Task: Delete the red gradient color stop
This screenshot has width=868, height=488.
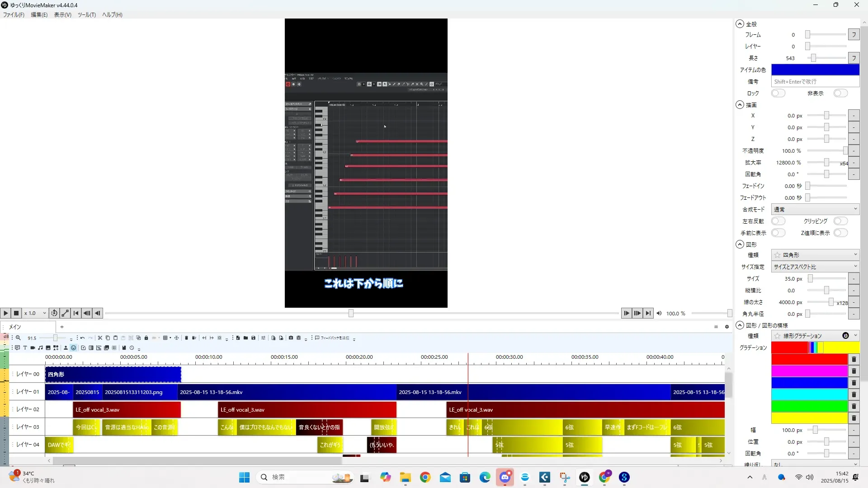Action: 854,359
